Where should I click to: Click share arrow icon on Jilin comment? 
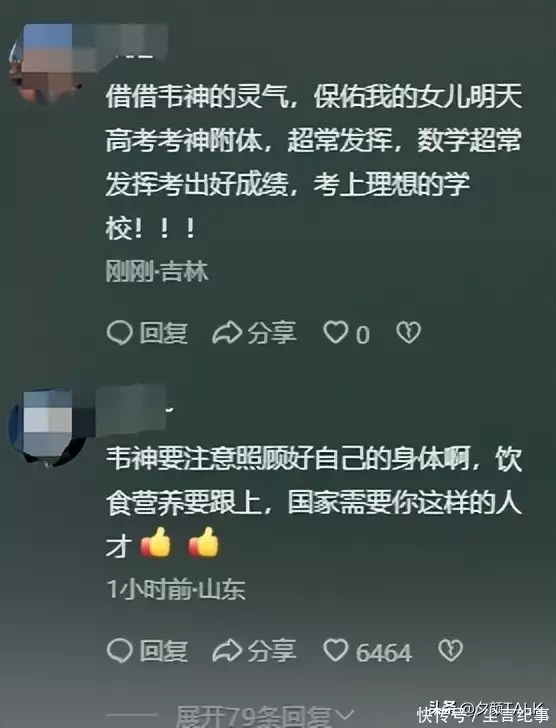click(227, 333)
